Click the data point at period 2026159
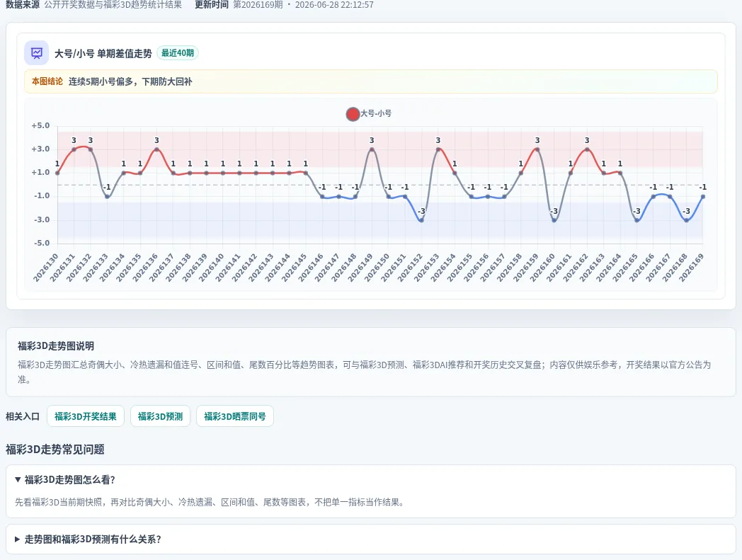This screenshot has width=742, height=560. 537,149
